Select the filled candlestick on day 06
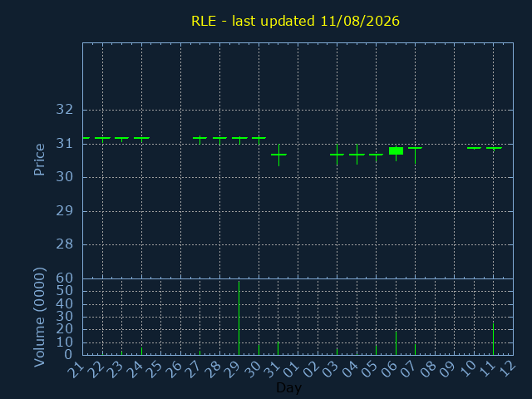This screenshot has width=532, height=399. pyautogui.click(x=396, y=151)
